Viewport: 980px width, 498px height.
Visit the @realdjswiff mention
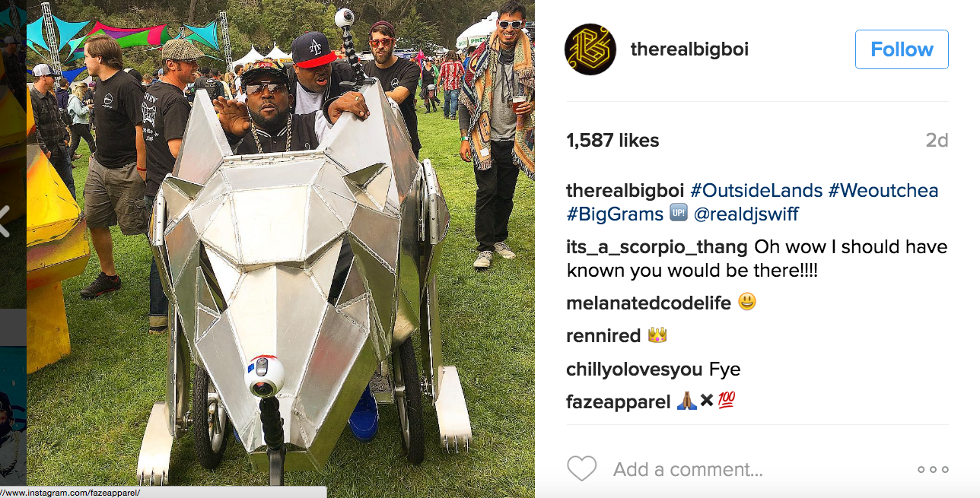(x=746, y=214)
